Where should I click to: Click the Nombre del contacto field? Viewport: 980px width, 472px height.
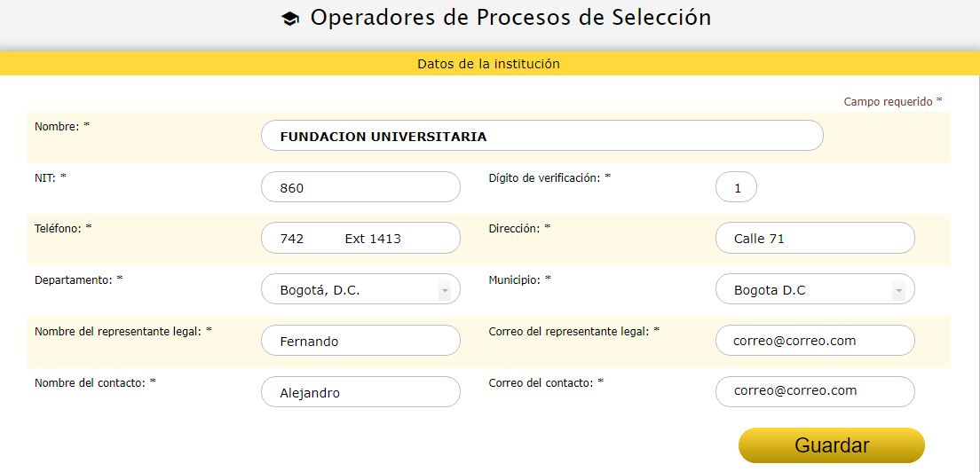tap(360, 392)
